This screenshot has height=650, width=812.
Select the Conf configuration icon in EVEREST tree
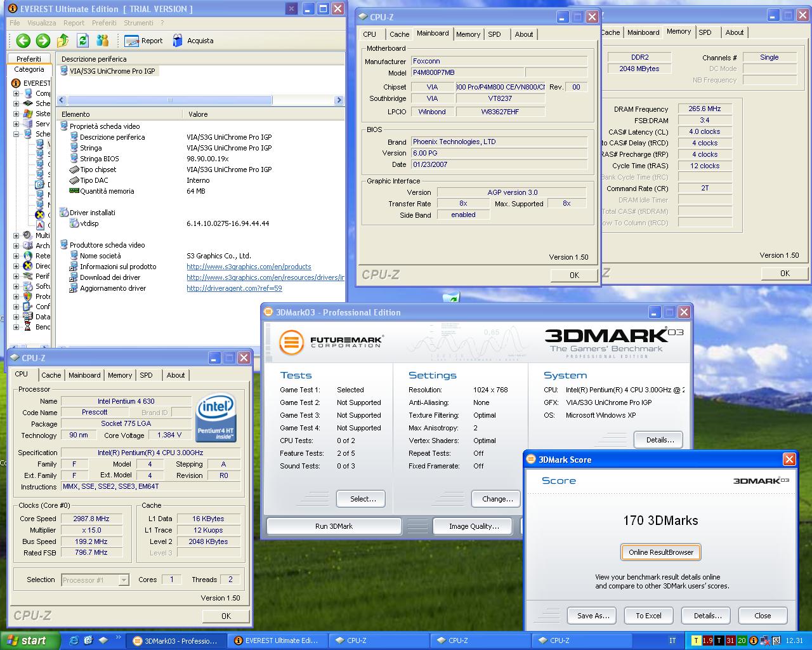28,307
